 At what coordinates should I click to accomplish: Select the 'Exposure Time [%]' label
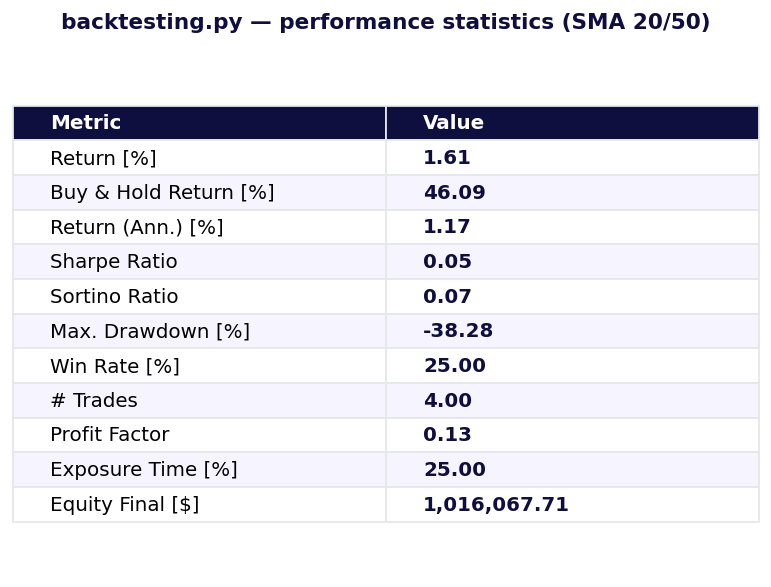click(144, 470)
